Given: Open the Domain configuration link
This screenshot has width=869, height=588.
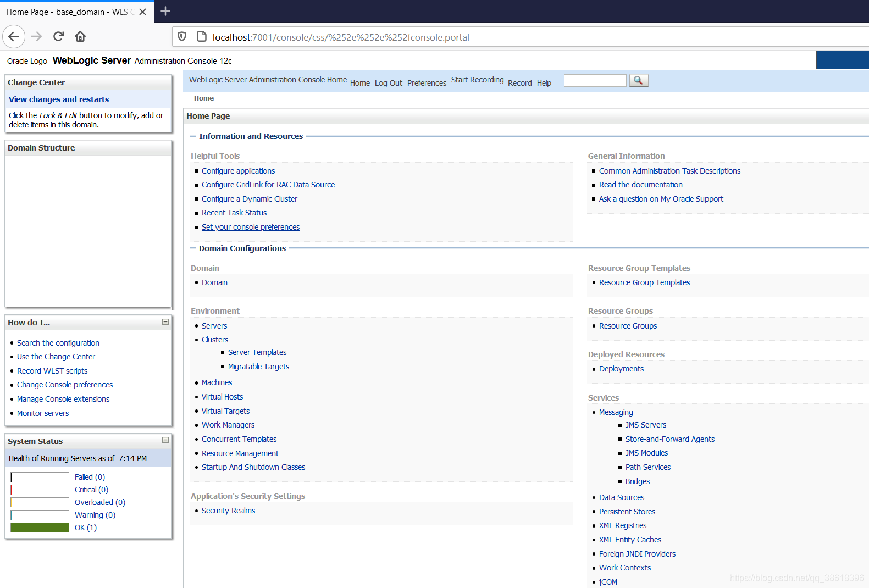Looking at the screenshot, I should pyautogui.click(x=214, y=282).
